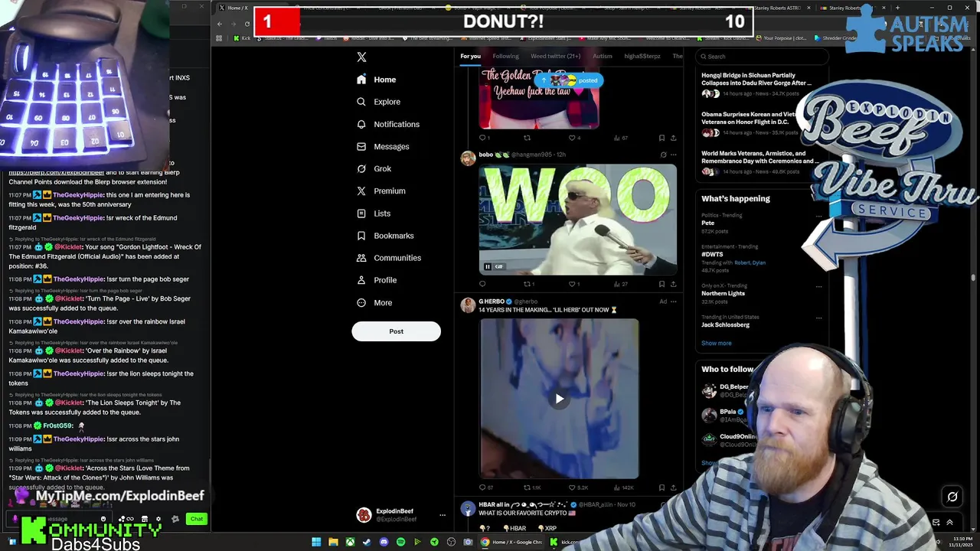Open Premium in the X sidebar

tap(381, 191)
